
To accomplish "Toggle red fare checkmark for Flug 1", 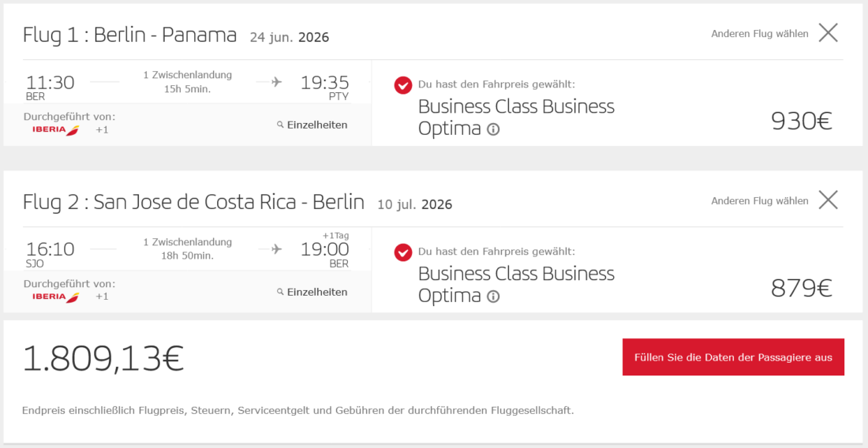I will coord(403,84).
